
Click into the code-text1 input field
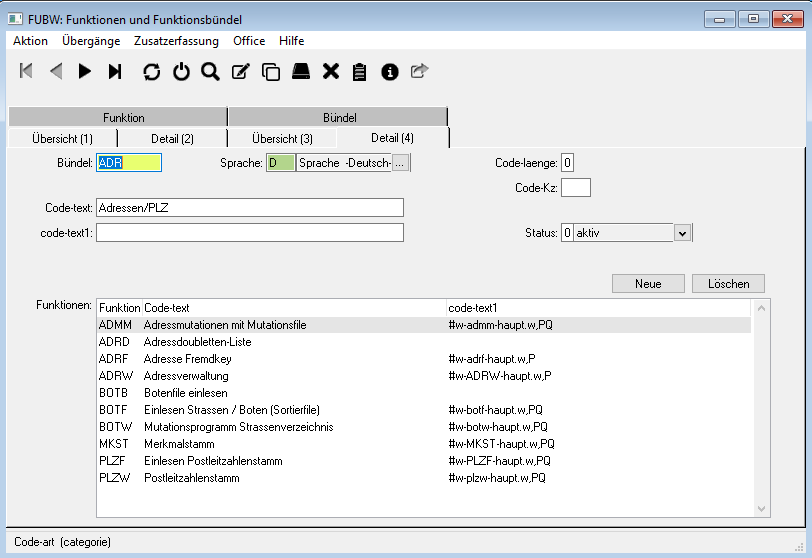click(250, 232)
